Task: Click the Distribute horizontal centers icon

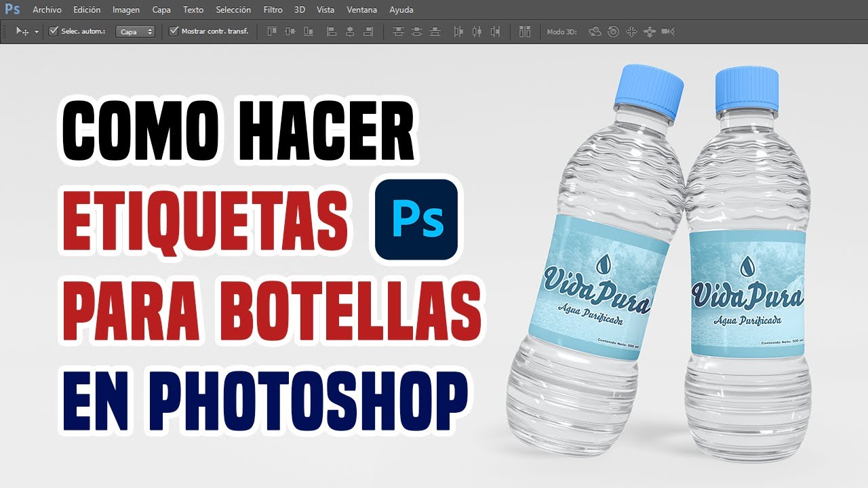Action: coord(477,31)
